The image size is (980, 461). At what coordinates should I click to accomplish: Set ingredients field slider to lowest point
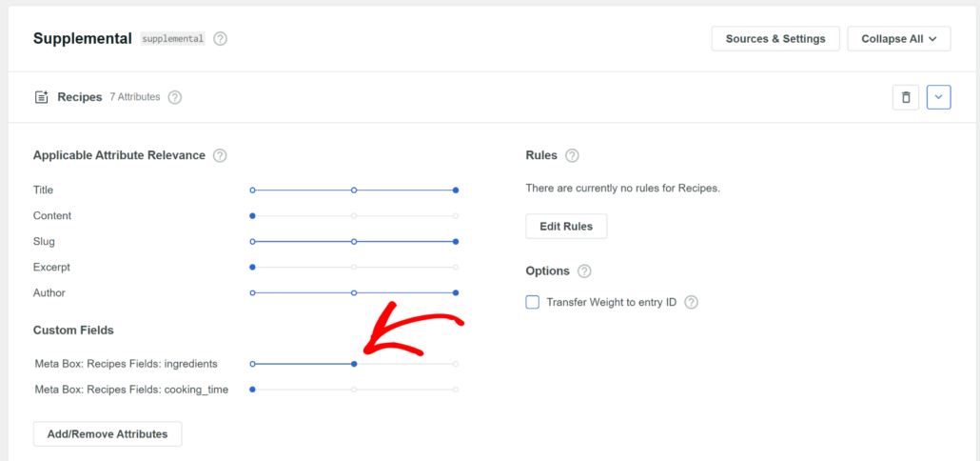[252, 364]
